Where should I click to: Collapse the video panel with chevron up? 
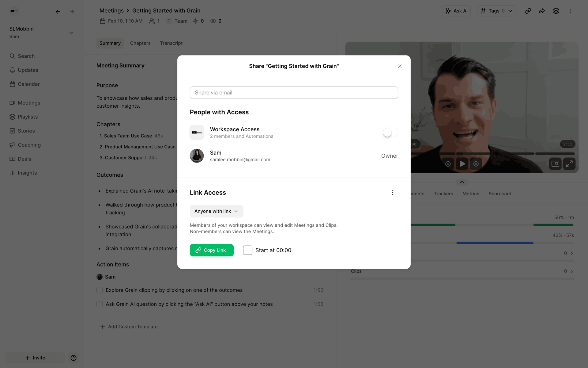(x=462, y=182)
